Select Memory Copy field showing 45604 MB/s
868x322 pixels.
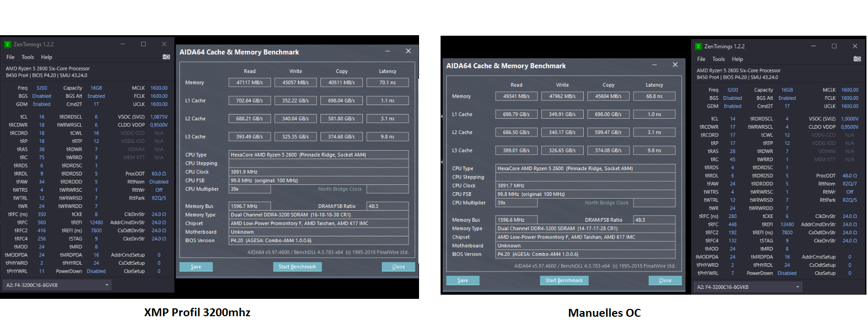point(608,96)
